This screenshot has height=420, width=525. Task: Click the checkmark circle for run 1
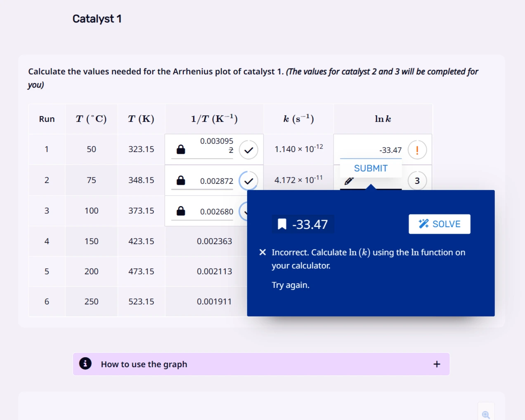[248, 150]
